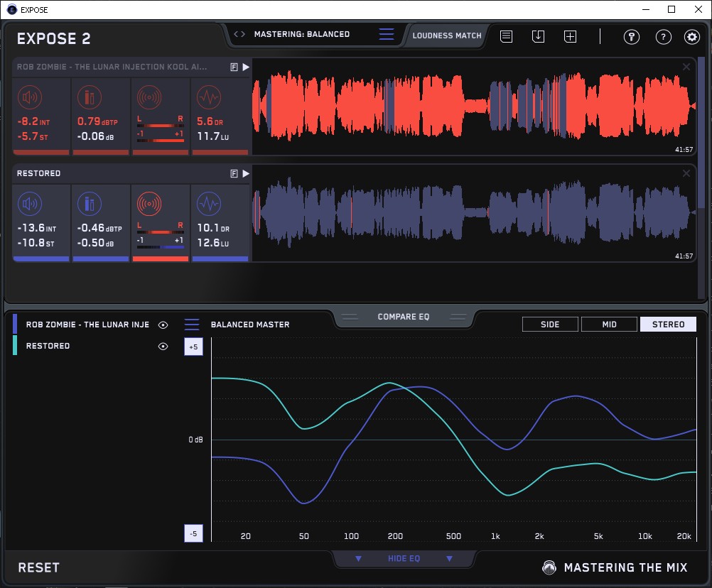Switch EQ view to Side

pyautogui.click(x=550, y=325)
